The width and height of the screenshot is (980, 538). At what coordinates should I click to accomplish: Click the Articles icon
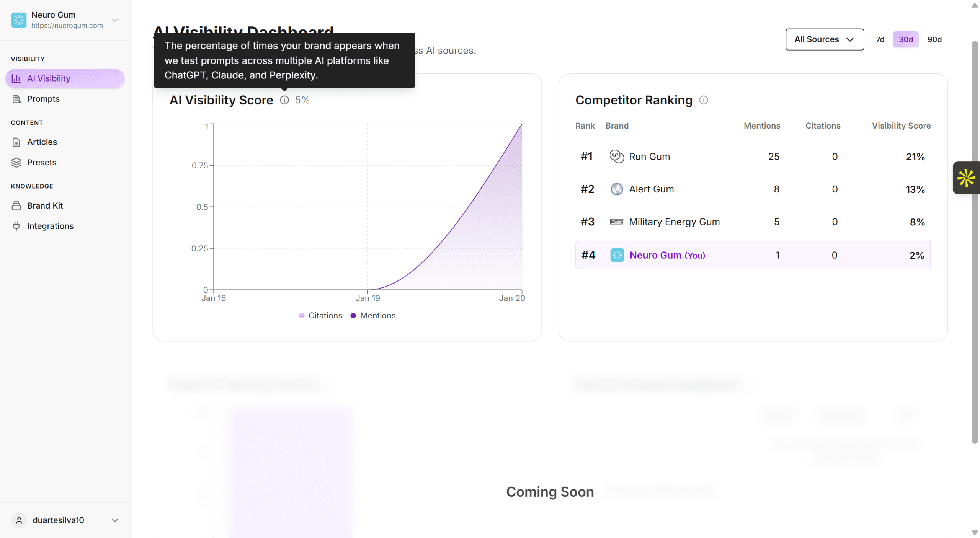16,142
